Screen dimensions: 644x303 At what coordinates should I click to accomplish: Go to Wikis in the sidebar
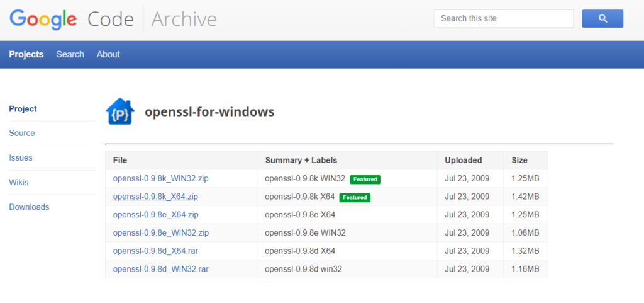click(x=19, y=183)
